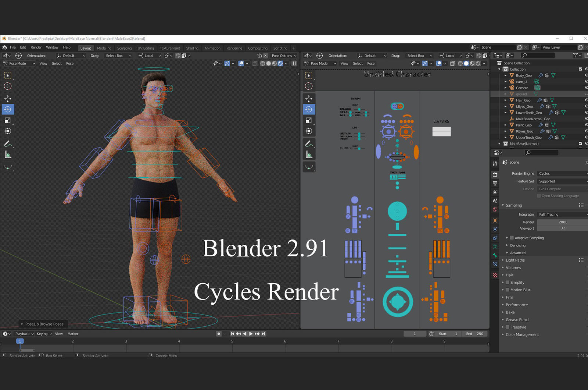
Task: Open Pose Options dropdown
Action: [284, 56]
